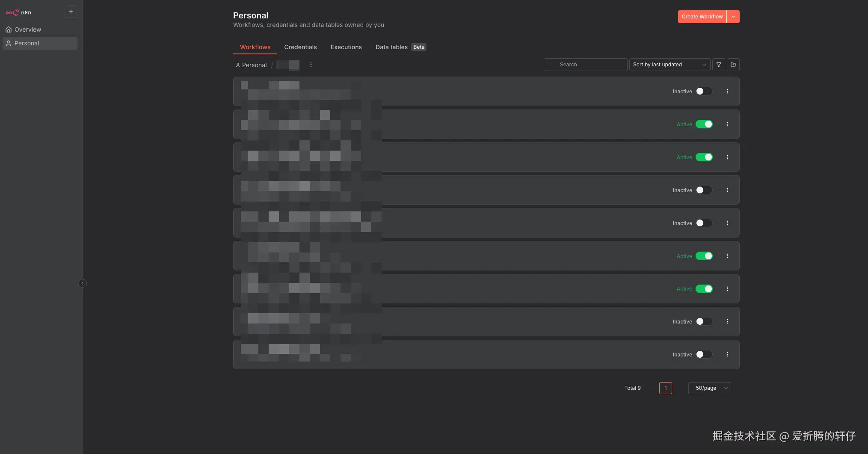868x454 pixels.
Task: Enable the first workflow's Inactive toggle
Action: 704,91
